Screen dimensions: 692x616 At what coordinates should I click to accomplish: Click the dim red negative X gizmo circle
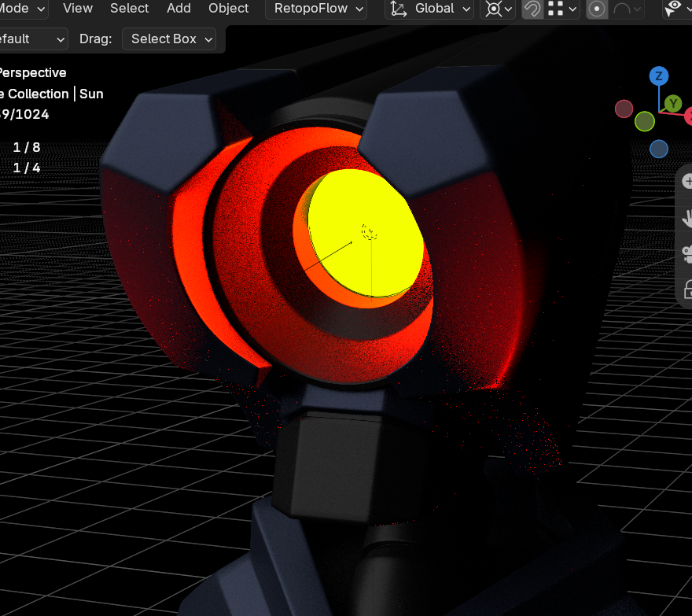(x=624, y=109)
